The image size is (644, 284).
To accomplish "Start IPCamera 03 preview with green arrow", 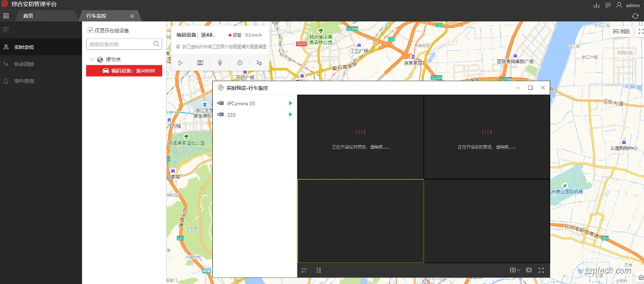I will coord(290,103).
